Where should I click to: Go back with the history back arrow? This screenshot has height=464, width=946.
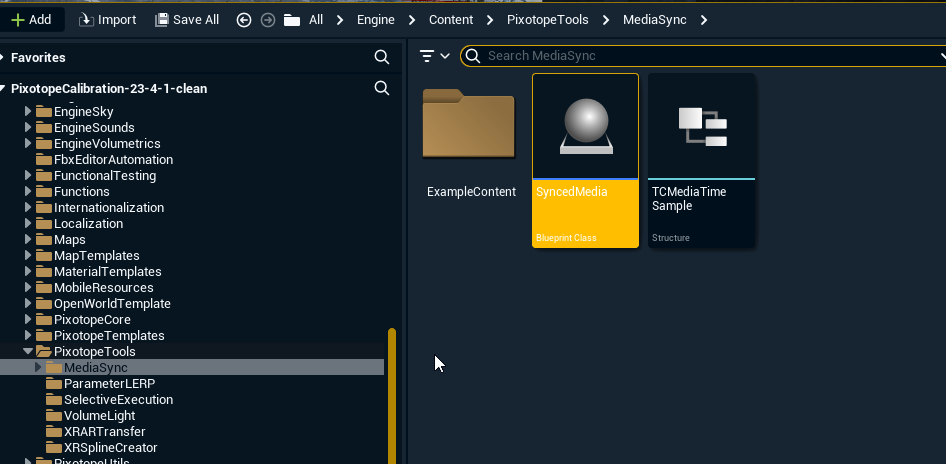(x=244, y=20)
